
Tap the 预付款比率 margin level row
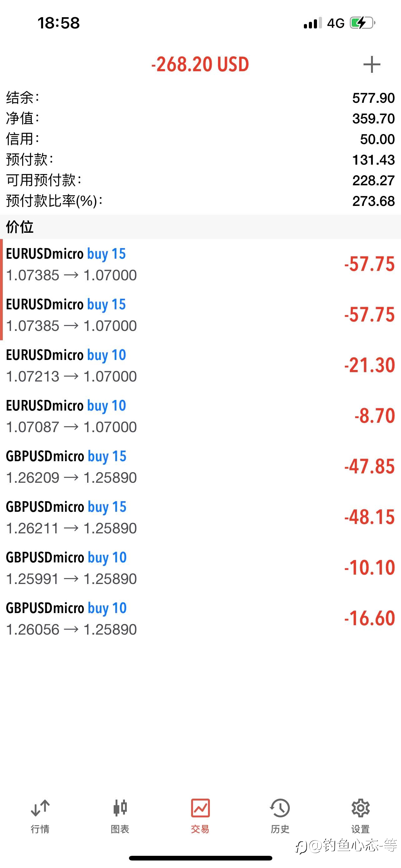(200, 201)
